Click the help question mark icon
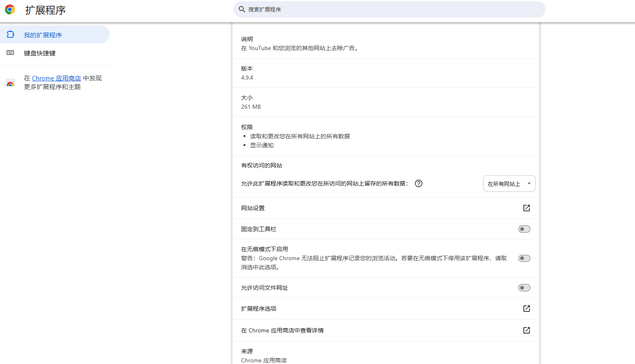 [x=419, y=183]
